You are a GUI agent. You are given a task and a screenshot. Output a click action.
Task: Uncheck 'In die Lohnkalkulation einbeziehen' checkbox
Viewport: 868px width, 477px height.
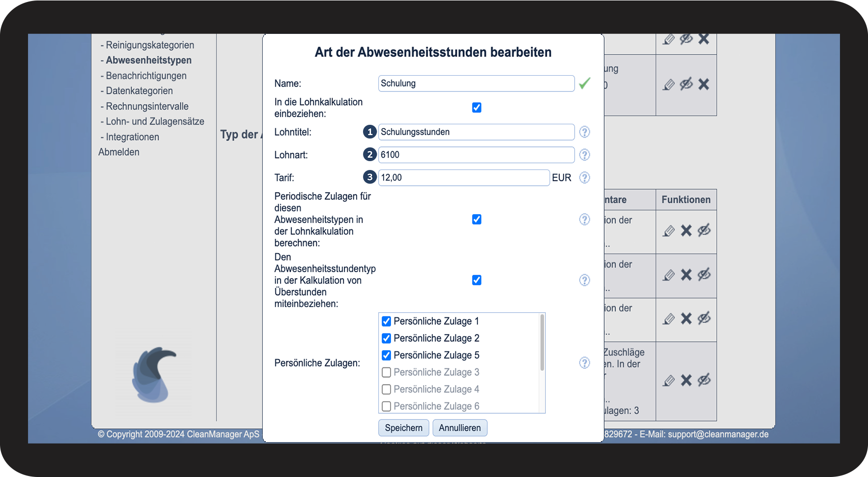pyautogui.click(x=476, y=108)
